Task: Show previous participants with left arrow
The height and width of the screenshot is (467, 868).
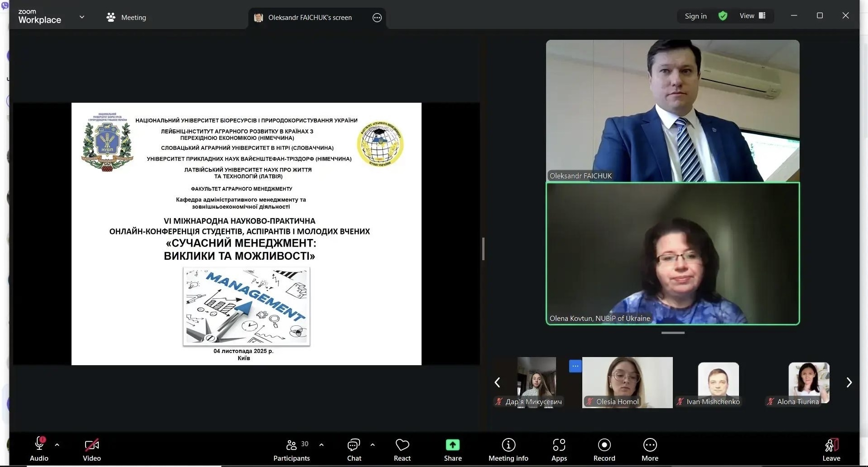Action: tap(497, 382)
